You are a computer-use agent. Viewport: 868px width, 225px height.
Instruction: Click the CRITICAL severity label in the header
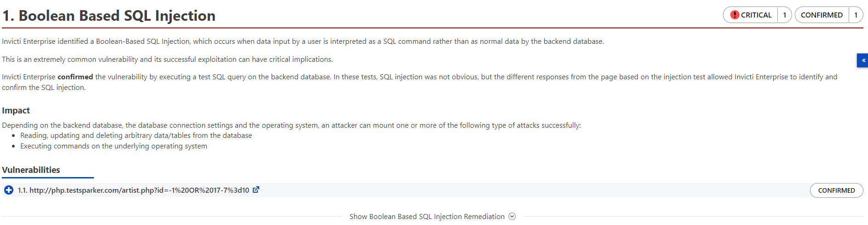(x=756, y=15)
